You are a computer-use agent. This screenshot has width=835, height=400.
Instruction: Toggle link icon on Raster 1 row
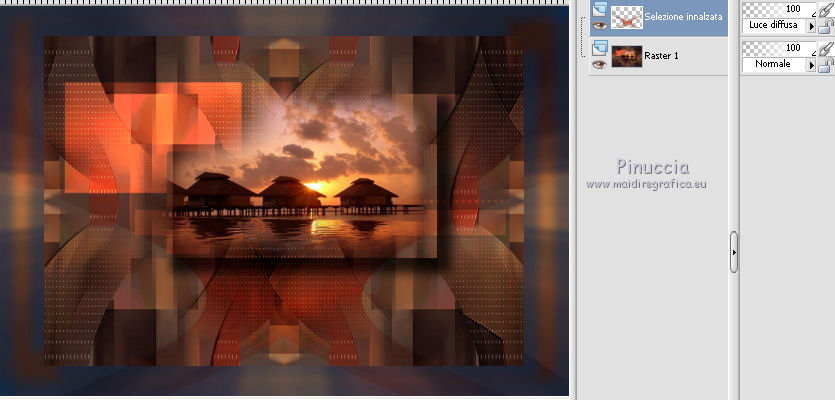(x=825, y=48)
